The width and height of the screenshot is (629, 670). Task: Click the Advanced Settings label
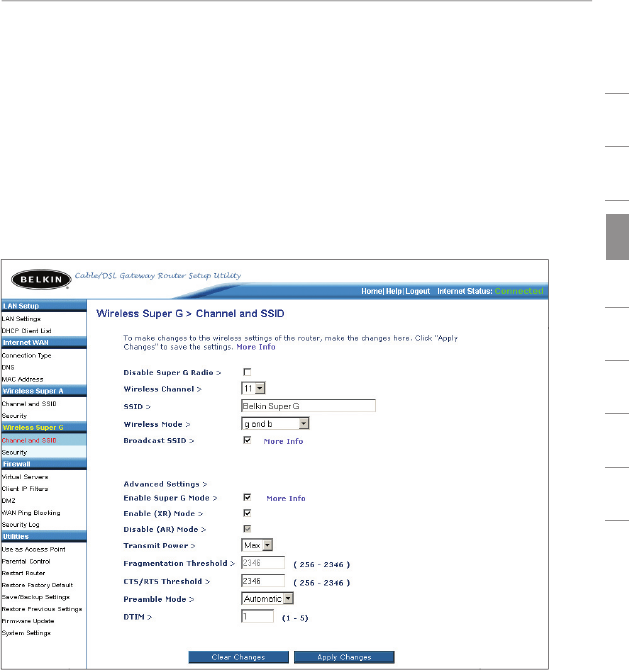coord(165,484)
